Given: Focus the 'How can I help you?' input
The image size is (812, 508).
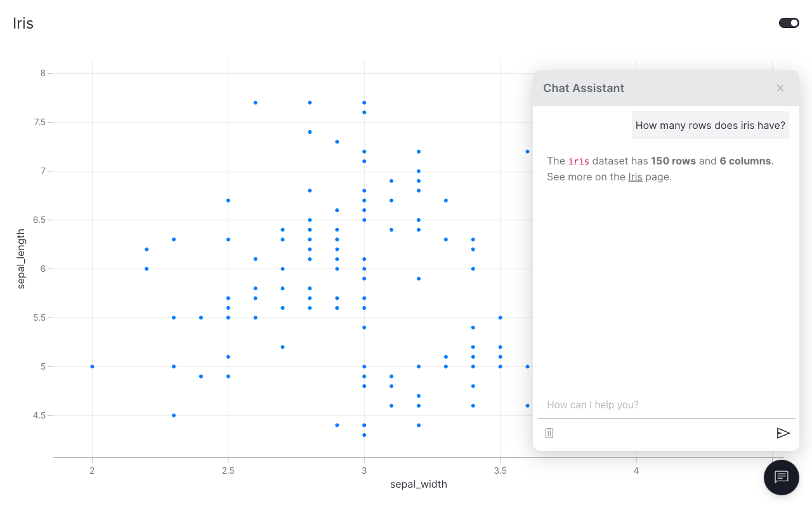Looking at the screenshot, I should point(666,405).
